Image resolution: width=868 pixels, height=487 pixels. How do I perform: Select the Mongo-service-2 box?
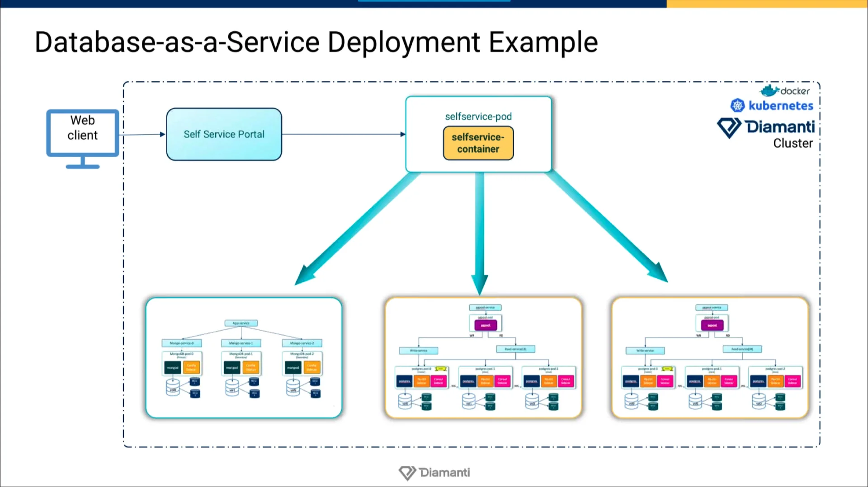tap(302, 343)
